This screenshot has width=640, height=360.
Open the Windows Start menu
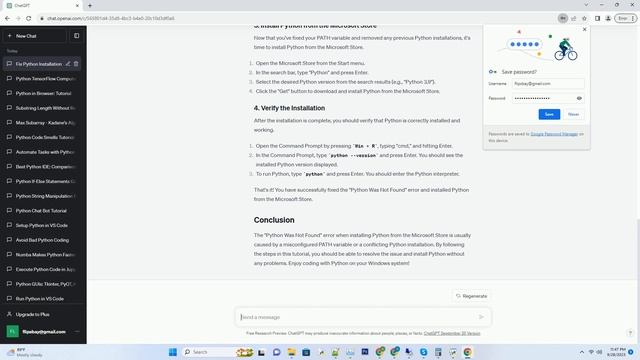(173, 352)
